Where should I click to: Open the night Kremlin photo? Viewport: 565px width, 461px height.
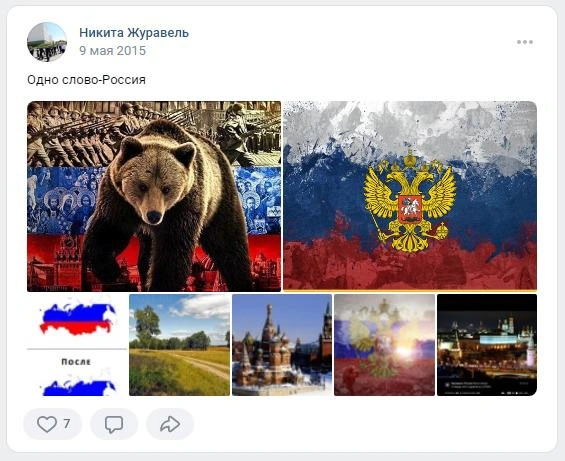(x=487, y=345)
